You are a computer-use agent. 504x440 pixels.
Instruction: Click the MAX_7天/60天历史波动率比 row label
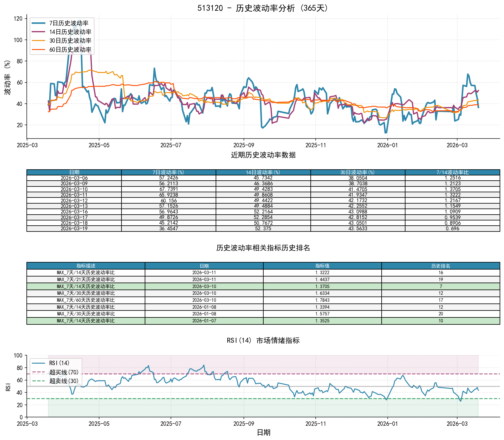pos(86,300)
